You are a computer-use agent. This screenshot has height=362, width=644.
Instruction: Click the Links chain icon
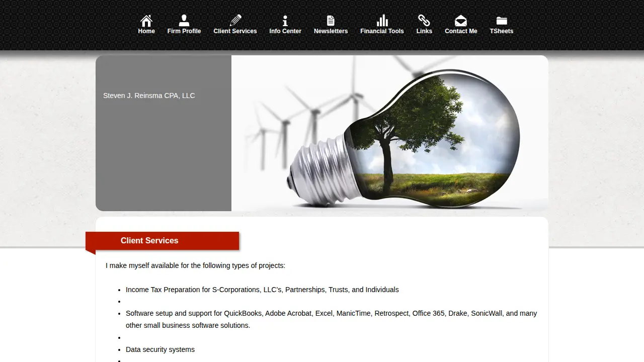coord(424,21)
